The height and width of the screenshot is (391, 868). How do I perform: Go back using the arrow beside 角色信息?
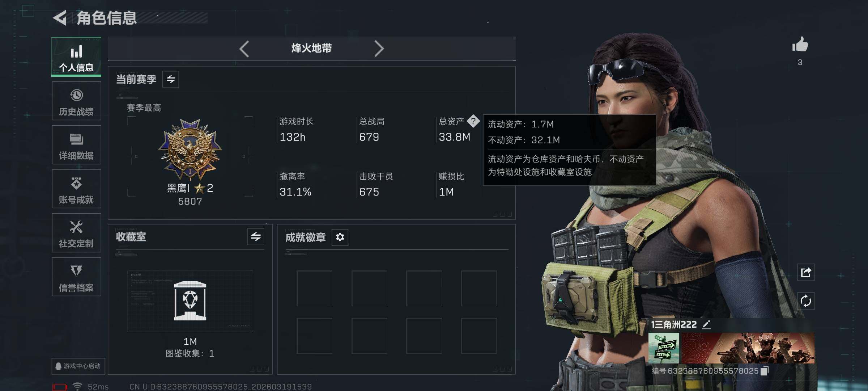click(60, 18)
